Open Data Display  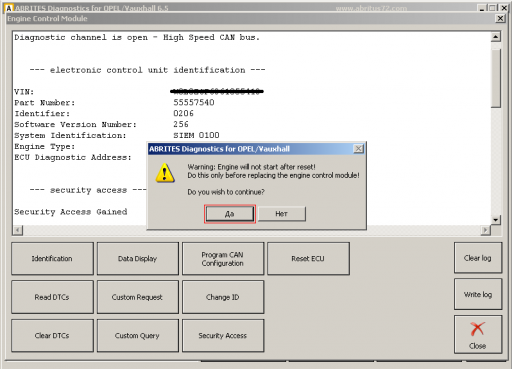point(138,258)
